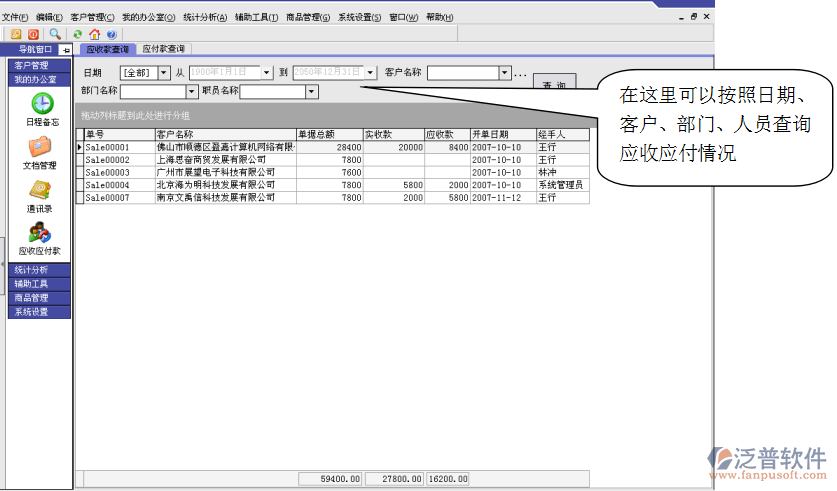This screenshot has width=837, height=491.
Task: Expand the 部门名称 dropdown arrow
Action: tap(192, 92)
